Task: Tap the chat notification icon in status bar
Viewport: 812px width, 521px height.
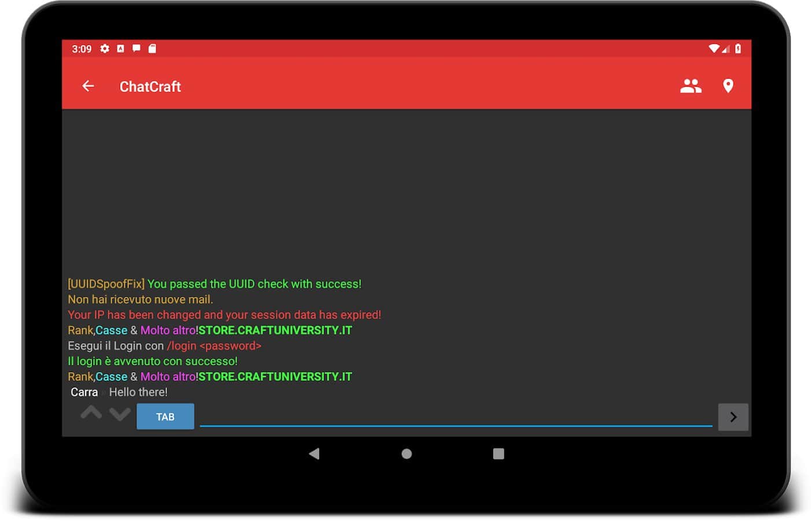Action: (136, 49)
